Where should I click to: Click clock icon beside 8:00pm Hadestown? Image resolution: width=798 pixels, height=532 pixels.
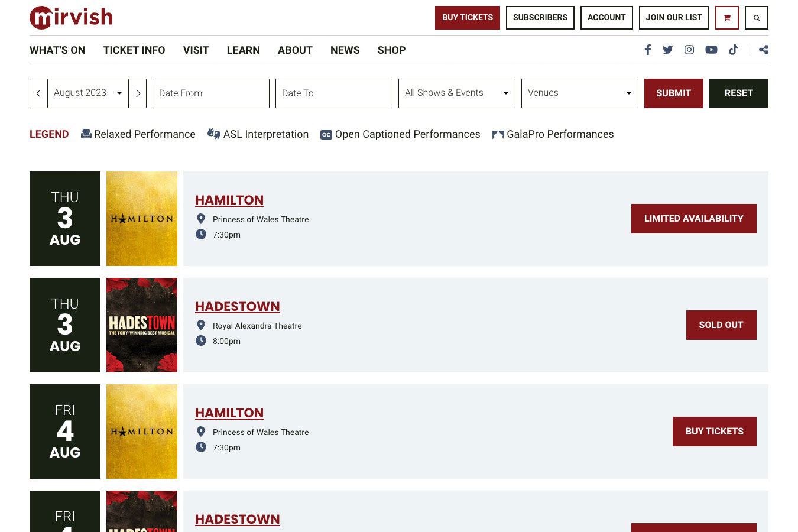[201, 340]
